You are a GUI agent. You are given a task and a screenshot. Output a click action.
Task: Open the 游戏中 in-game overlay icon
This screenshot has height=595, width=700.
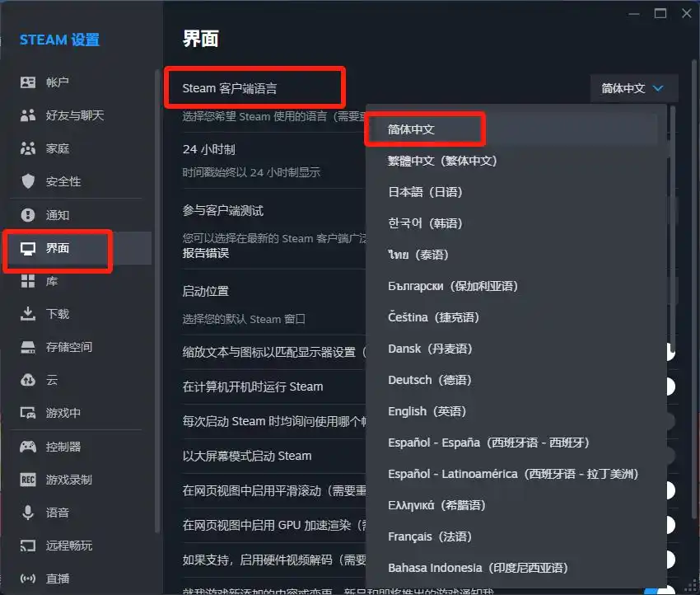[28, 413]
